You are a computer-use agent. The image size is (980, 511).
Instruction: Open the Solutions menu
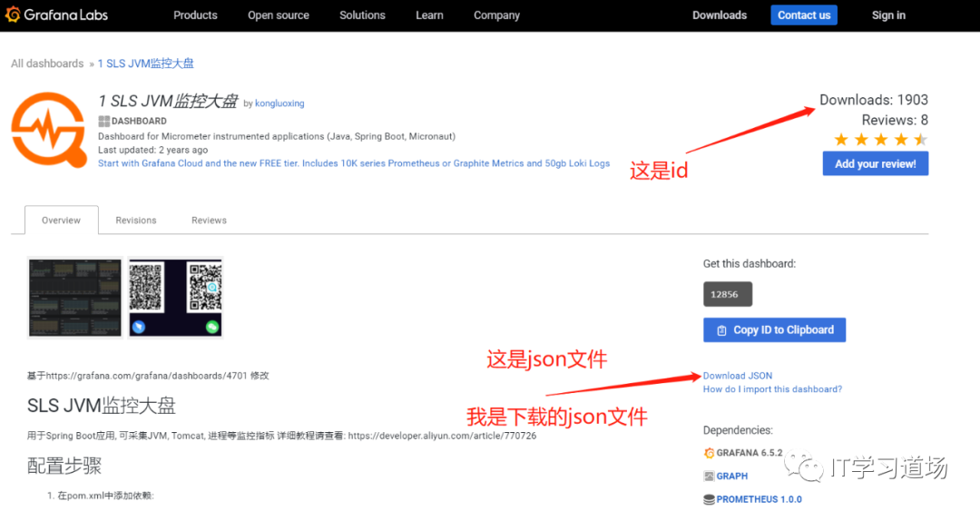[x=362, y=15]
